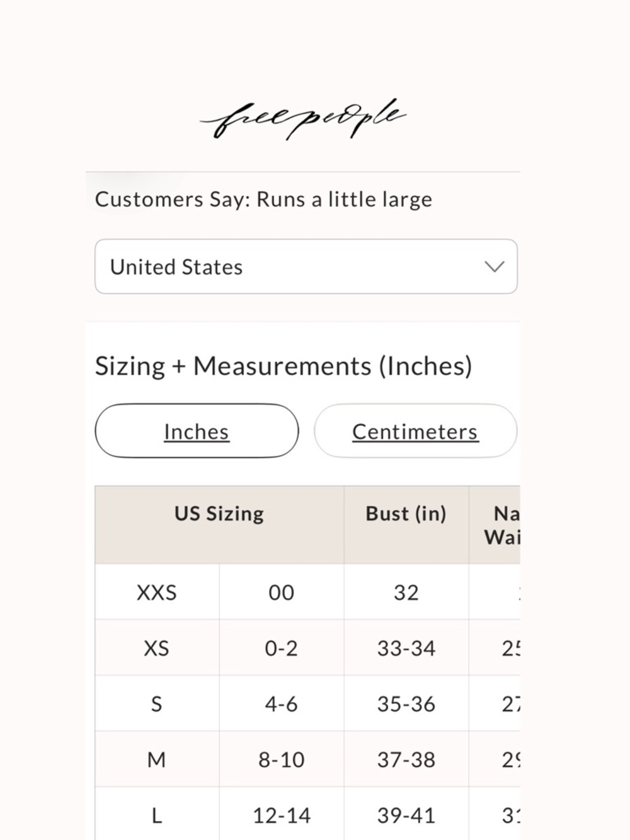Expand the country dropdown chevron

pyautogui.click(x=495, y=267)
